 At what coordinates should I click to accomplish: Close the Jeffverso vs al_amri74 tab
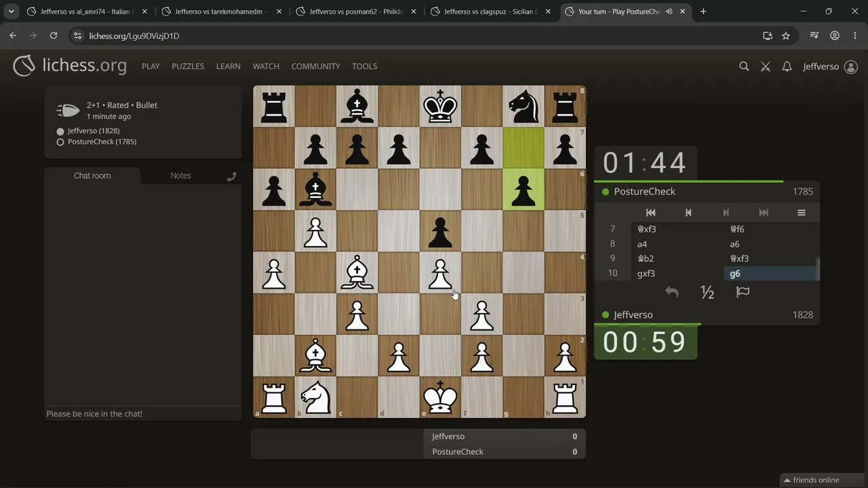(144, 12)
